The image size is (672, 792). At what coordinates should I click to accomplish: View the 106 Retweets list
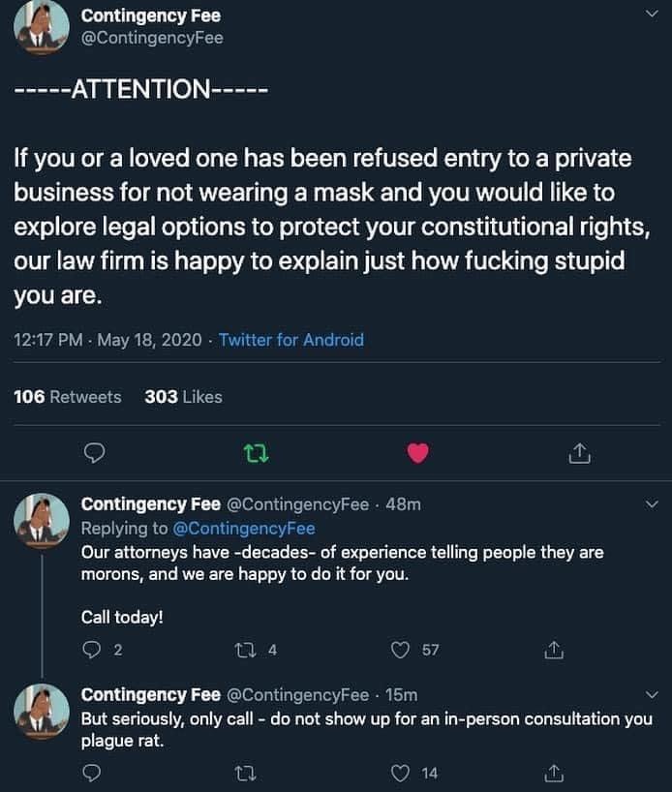pos(68,397)
